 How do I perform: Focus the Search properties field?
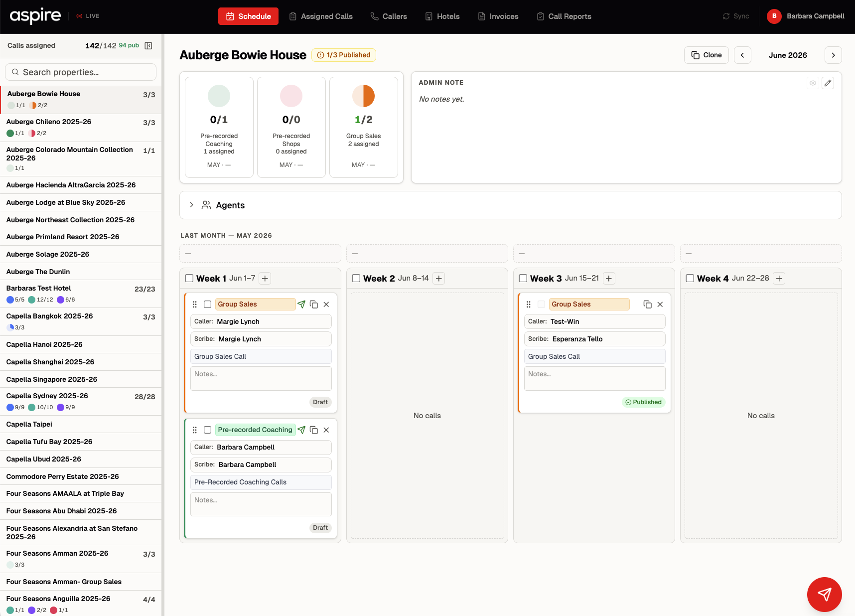[x=81, y=72]
